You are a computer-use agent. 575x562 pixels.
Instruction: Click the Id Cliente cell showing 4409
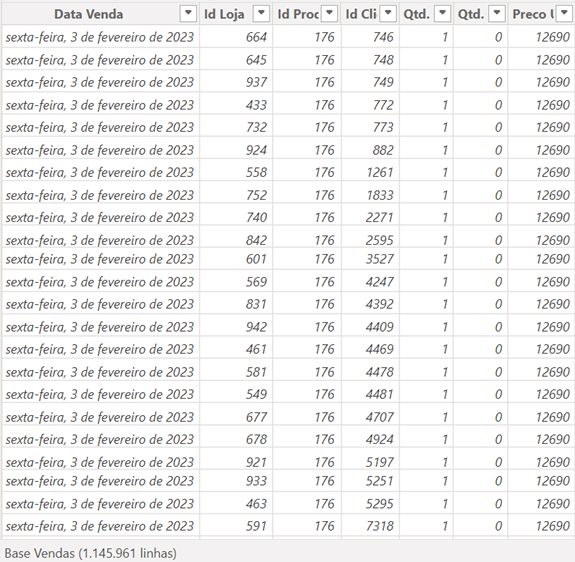(370, 327)
